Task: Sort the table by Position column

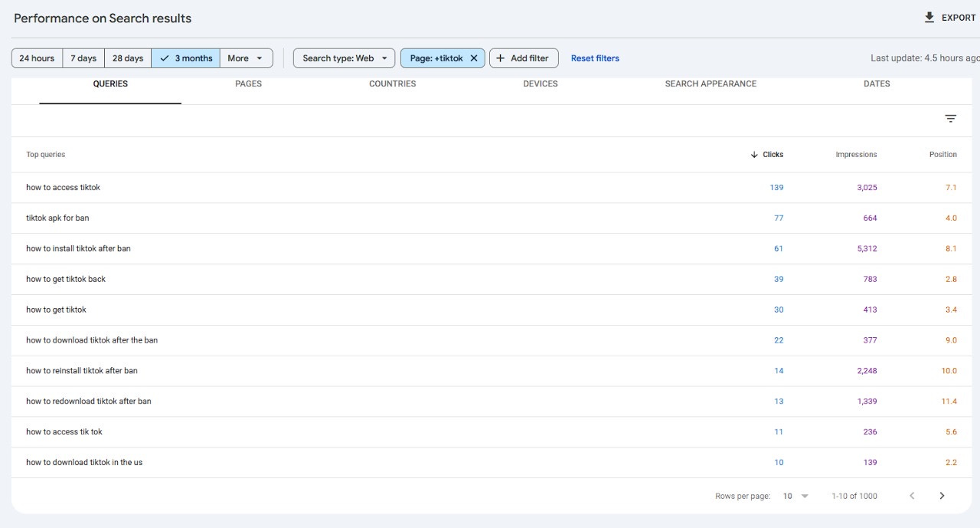Action: 943,155
